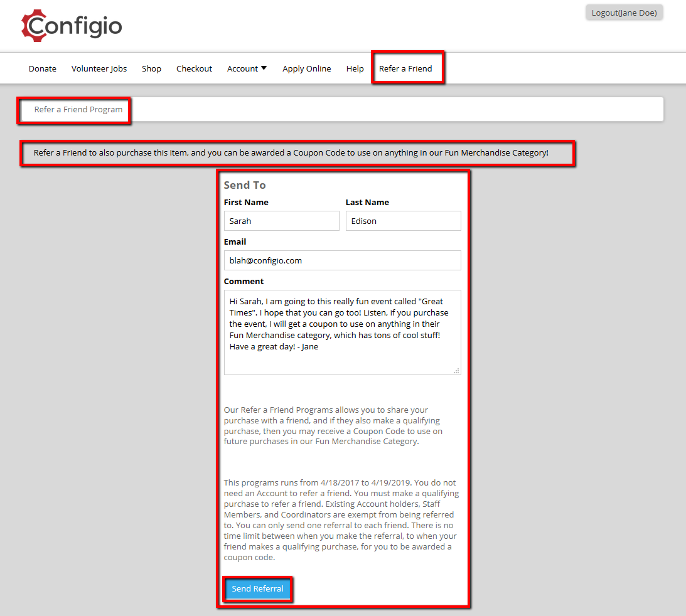Click the Help menu item
Screen dimensions: 686x616
pos(355,68)
